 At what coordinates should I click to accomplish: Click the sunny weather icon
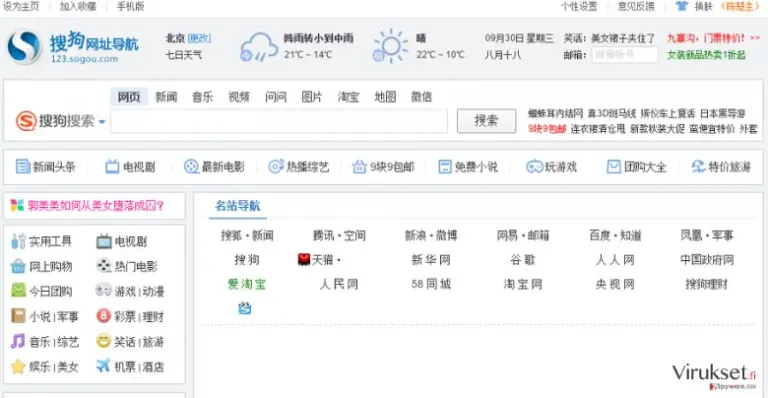click(390, 46)
